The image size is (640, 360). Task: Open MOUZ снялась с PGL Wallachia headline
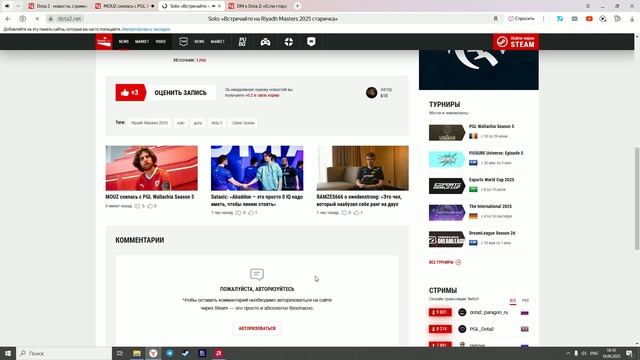[150, 197]
